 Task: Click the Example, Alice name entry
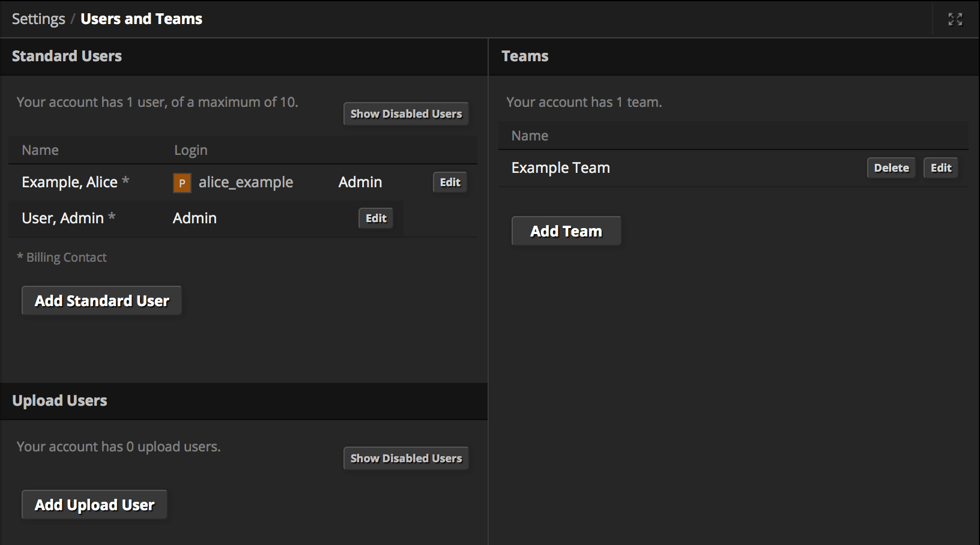(70, 182)
